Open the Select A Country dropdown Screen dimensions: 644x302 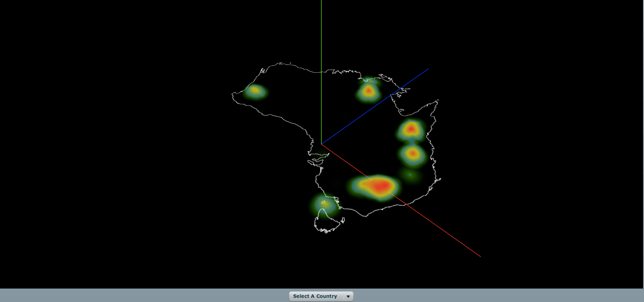coord(321,296)
